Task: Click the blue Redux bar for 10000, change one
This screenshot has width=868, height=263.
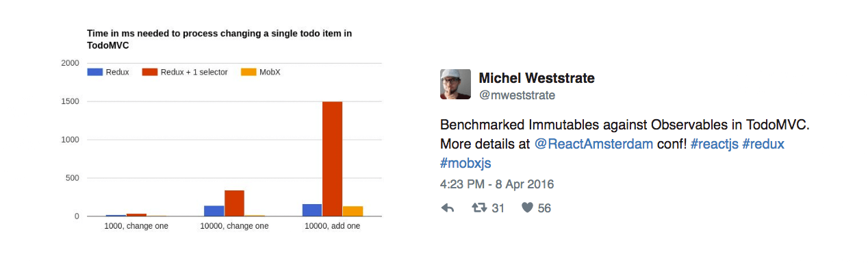Action: [x=214, y=211]
